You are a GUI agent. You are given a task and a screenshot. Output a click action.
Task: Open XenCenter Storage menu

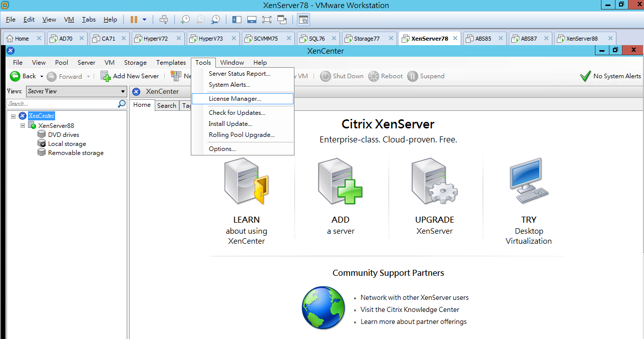point(135,63)
